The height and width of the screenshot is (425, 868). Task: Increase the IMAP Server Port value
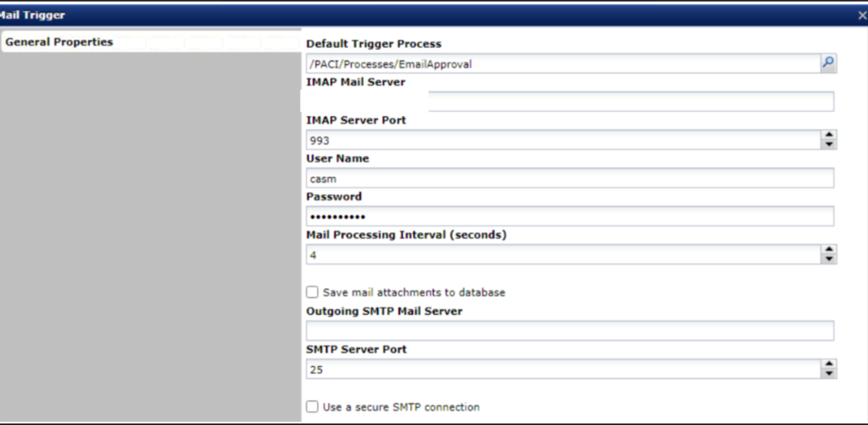829,135
